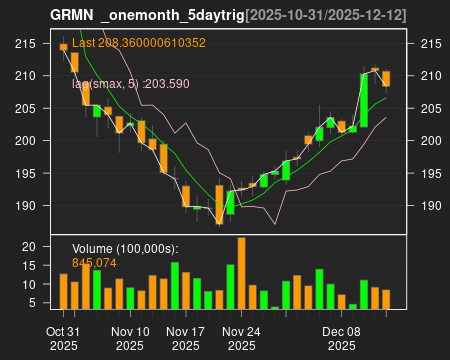Click the GRMN _onemonth_5daytrig chart title
This screenshot has height=360, width=450.
147,15
